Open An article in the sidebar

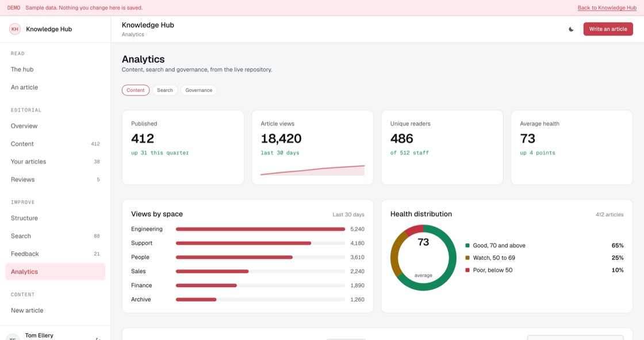point(55,87)
